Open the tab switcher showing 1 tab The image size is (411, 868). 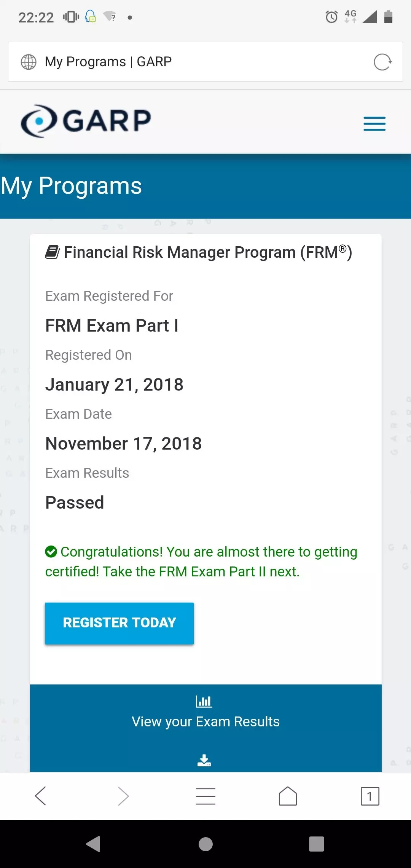369,796
